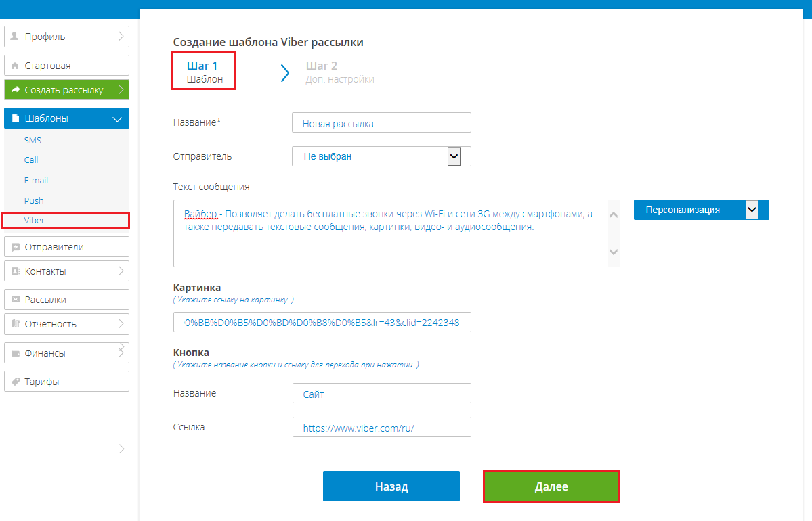Click the Шаблоны document icon
Image resolution: width=812 pixels, height=521 pixels.
tap(15, 118)
